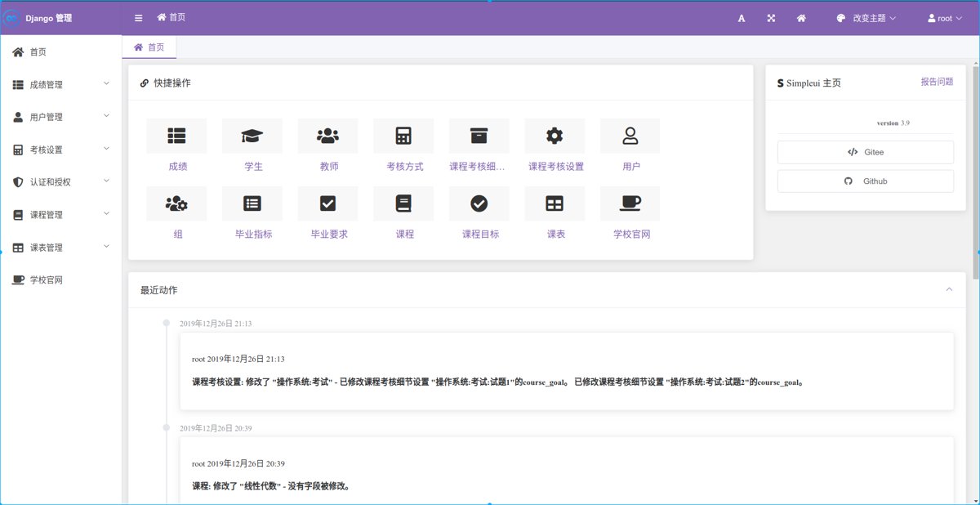Expand 成绩管理 sidebar menu
This screenshot has height=505, width=980.
point(61,84)
